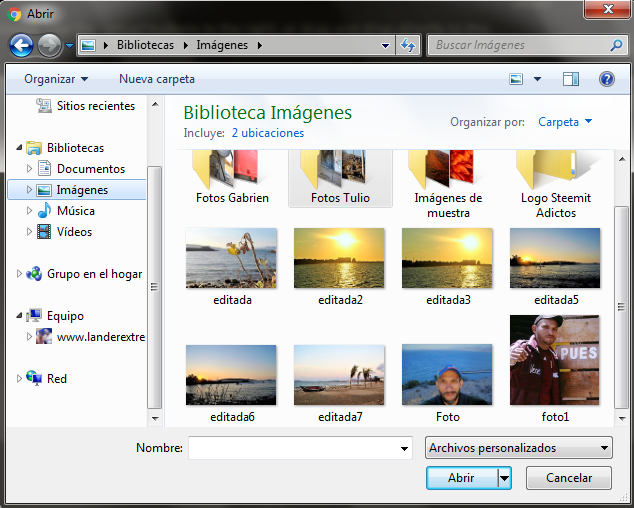This screenshot has width=634, height=508.
Task: Click the navigation pane scroll up arrow
Action: coord(155,104)
